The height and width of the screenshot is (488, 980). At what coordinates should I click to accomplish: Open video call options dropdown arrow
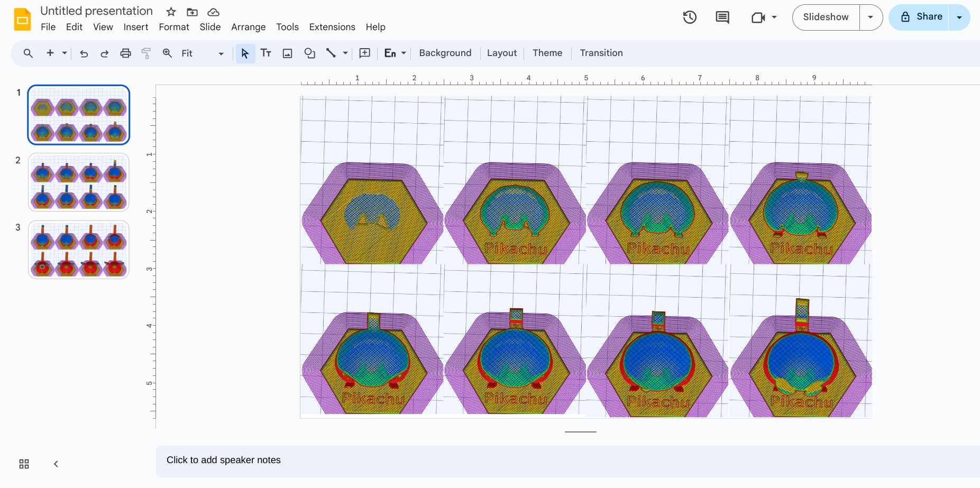[774, 17]
